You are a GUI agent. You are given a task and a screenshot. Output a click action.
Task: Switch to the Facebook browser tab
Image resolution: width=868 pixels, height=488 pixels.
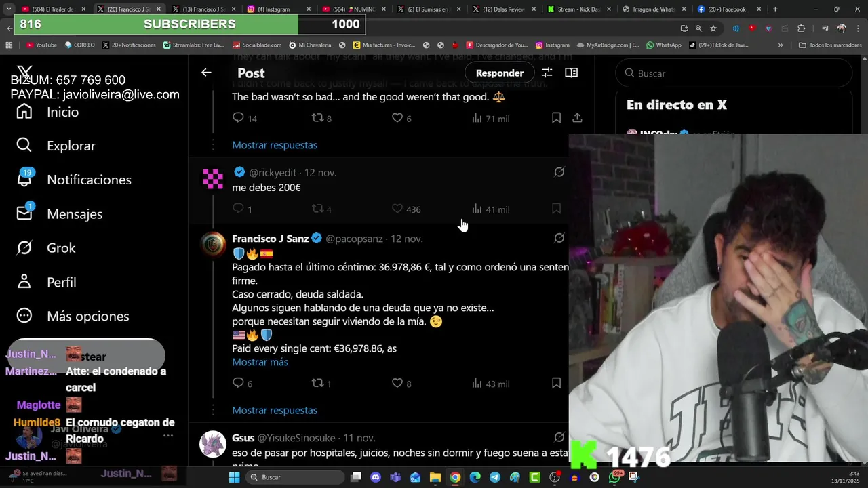click(x=730, y=9)
